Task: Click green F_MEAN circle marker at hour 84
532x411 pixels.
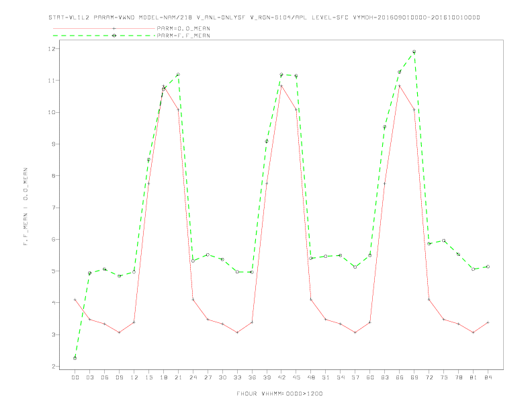Action: 488,267
